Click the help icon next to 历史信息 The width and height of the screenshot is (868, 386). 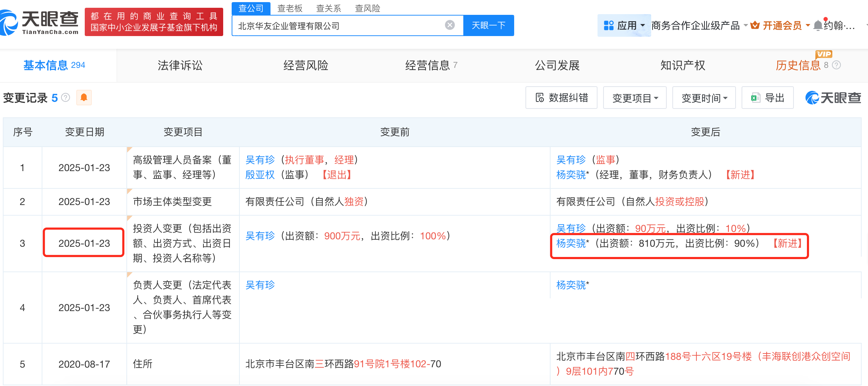[837, 65]
